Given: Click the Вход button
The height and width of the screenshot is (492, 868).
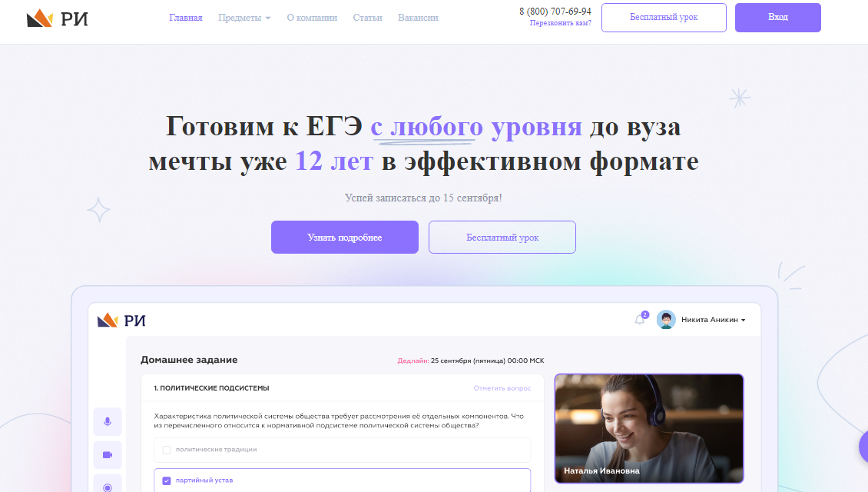Looking at the screenshot, I should point(778,17).
